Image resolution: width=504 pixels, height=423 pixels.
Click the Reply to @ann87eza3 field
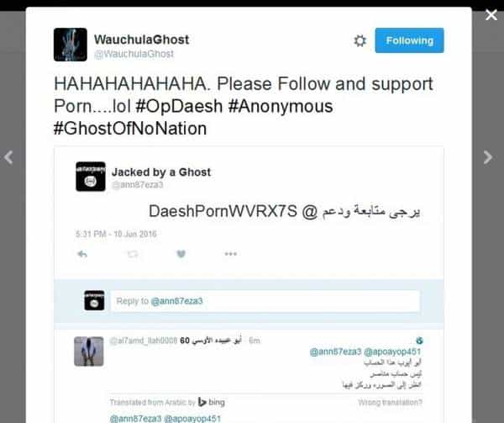coord(265,301)
